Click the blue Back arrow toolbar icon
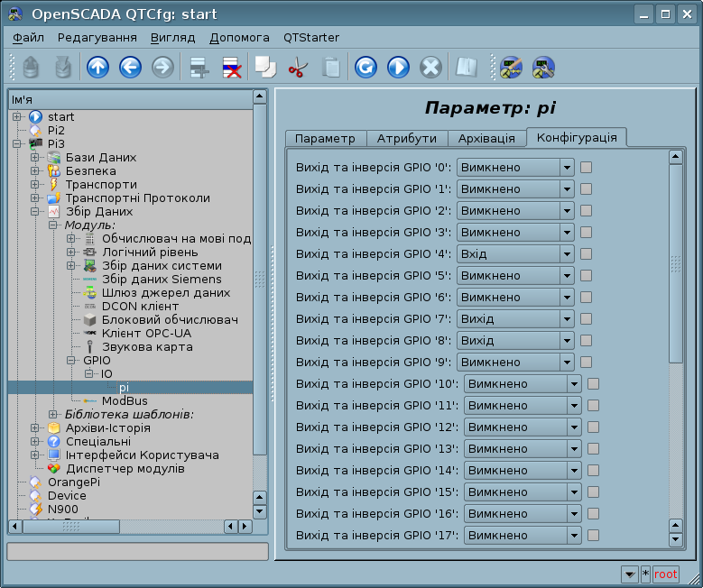The height and width of the screenshot is (588, 703). [x=130, y=68]
